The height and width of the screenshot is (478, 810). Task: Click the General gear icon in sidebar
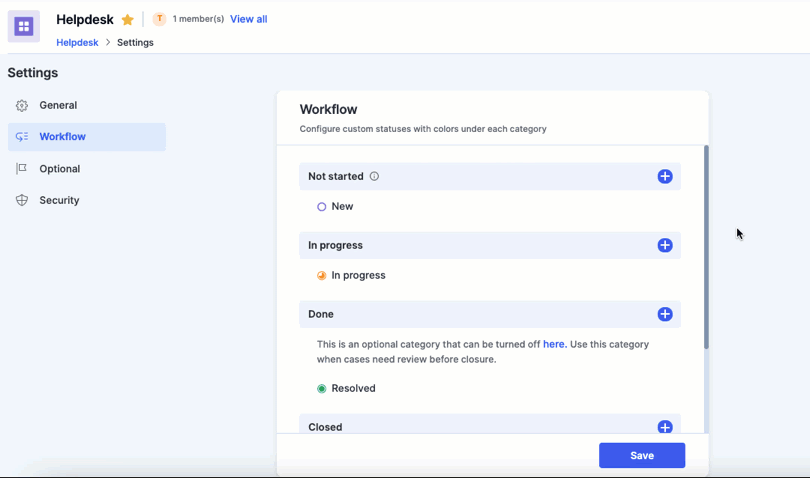(22, 105)
